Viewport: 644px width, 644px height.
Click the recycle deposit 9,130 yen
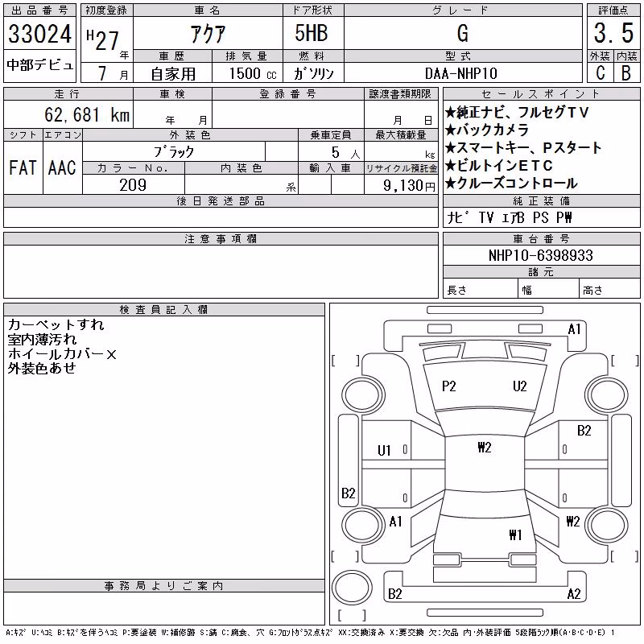point(409,186)
